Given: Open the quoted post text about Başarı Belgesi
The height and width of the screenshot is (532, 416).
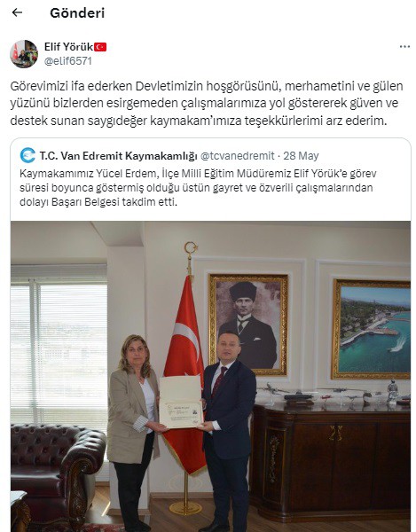Looking at the screenshot, I should tap(198, 188).
